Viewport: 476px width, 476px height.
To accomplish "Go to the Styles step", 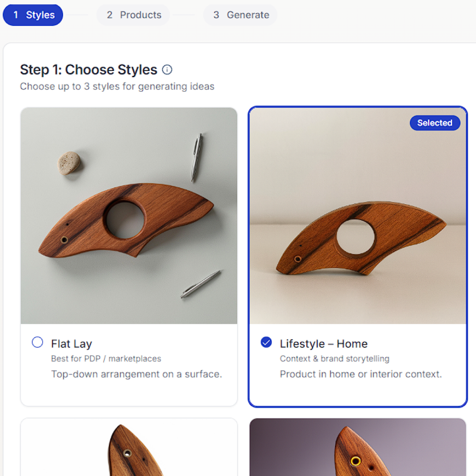I will coord(33,15).
